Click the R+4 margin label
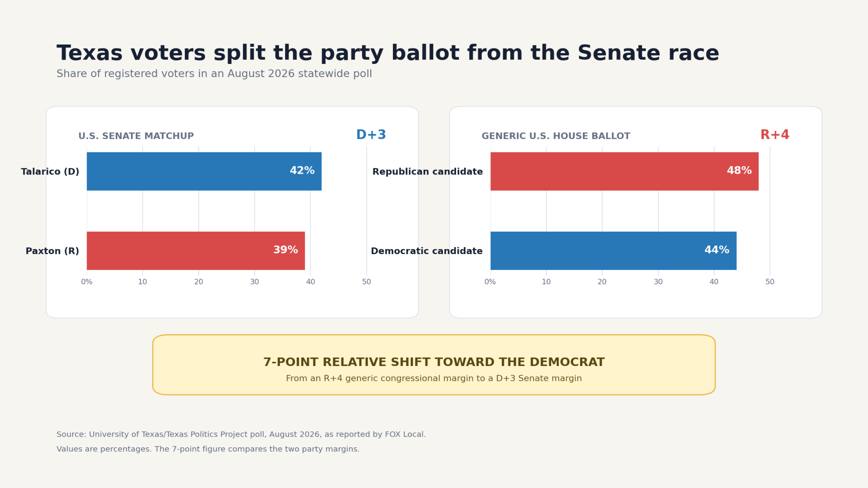 click(775, 135)
